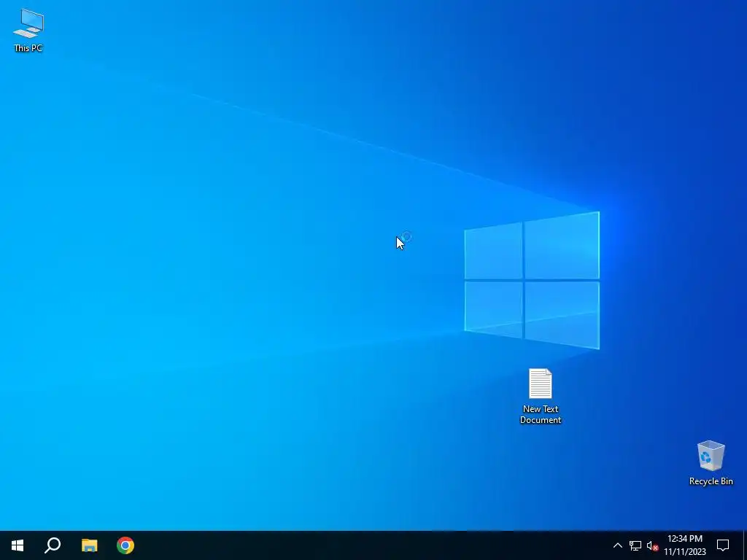Click the Show desktop sliver
Viewport: 747px width, 560px height.
pyautogui.click(x=745, y=545)
